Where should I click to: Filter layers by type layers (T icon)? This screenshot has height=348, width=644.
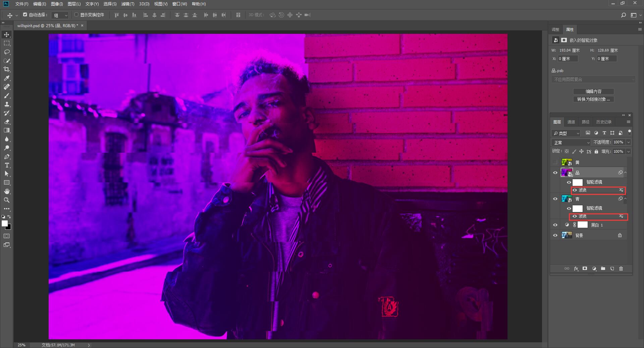click(604, 133)
